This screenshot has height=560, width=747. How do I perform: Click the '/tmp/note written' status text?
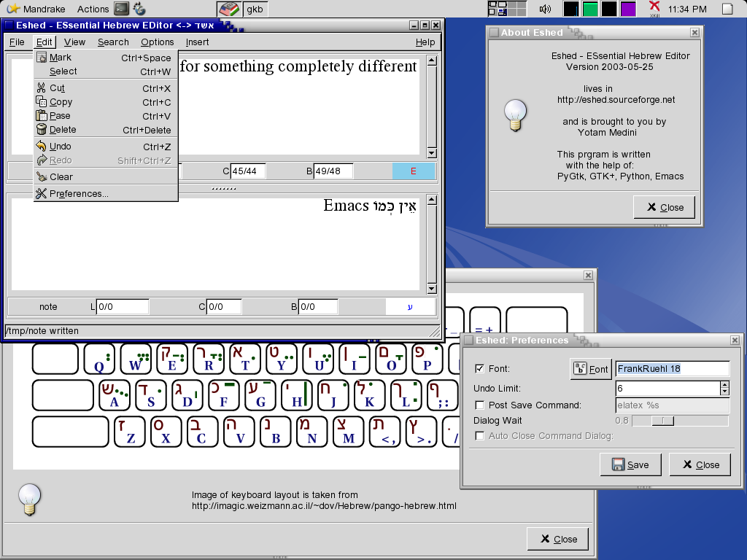tap(42, 331)
